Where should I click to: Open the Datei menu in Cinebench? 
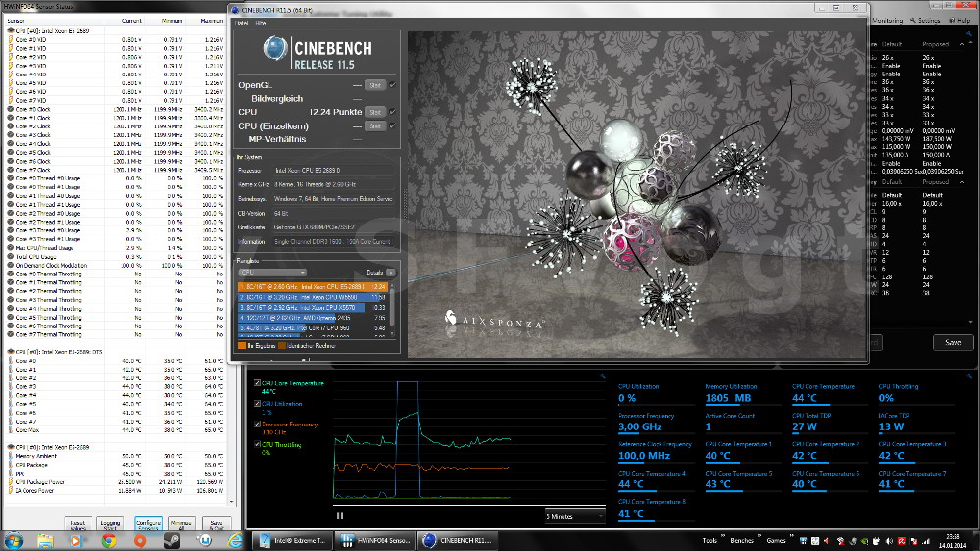[241, 24]
